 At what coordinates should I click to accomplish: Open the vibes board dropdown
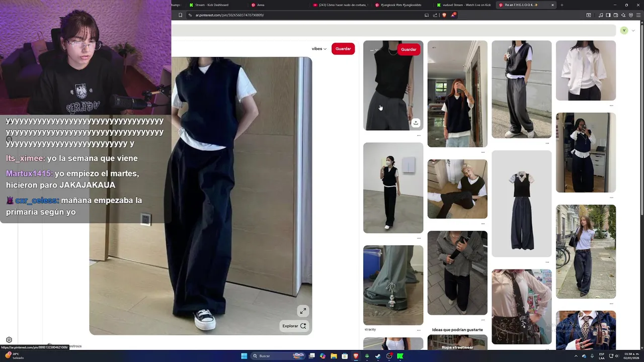[x=319, y=49]
